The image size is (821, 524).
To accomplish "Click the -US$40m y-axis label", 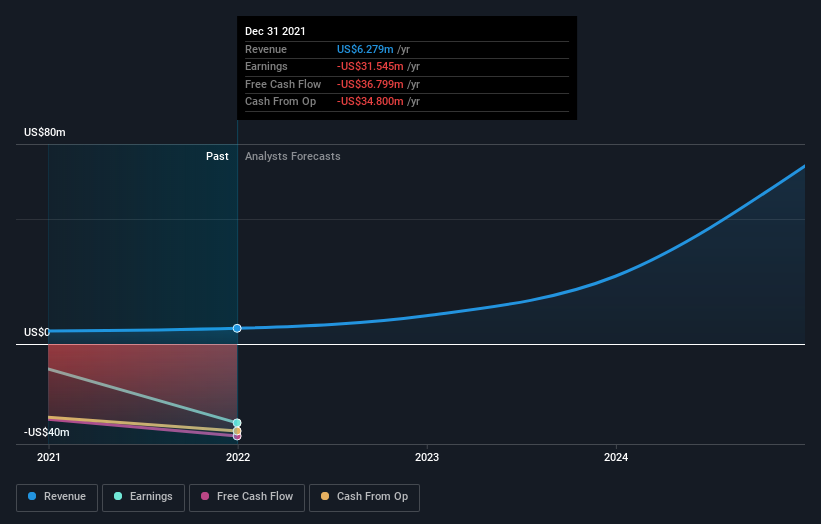I will [47, 432].
